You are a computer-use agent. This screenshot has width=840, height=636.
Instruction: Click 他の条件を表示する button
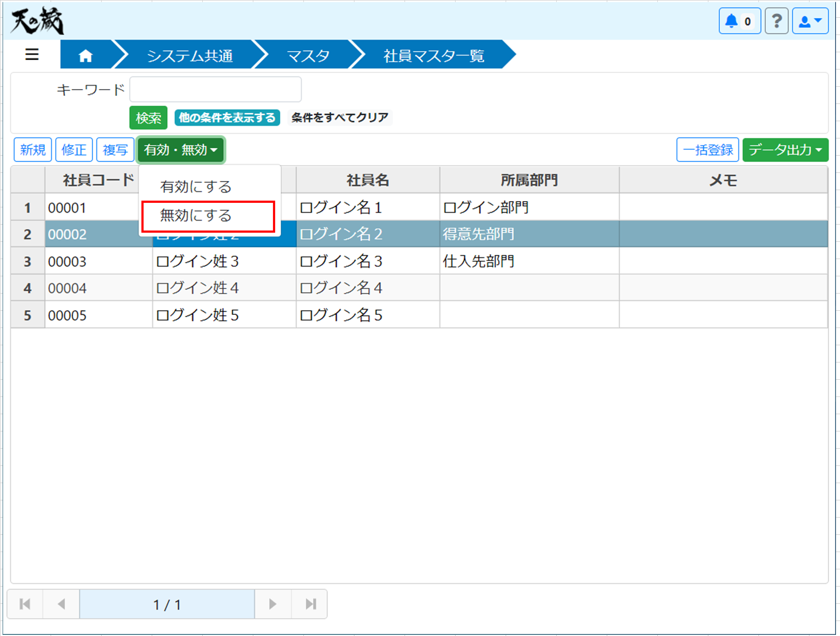[227, 118]
